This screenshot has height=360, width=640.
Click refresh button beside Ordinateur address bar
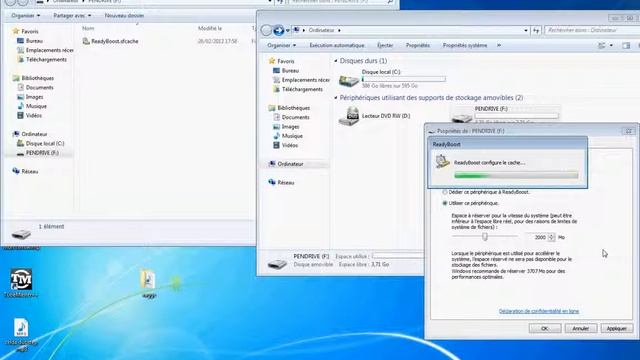tap(536, 30)
